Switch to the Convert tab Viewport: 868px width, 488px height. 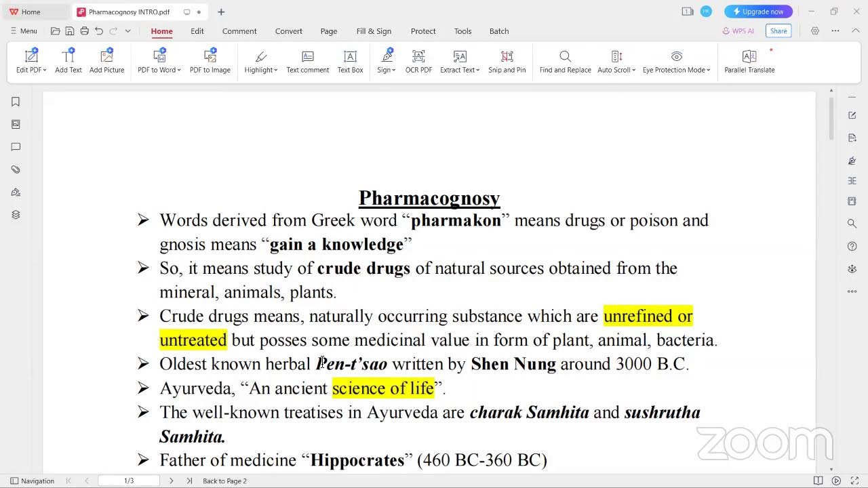coord(289,31)
